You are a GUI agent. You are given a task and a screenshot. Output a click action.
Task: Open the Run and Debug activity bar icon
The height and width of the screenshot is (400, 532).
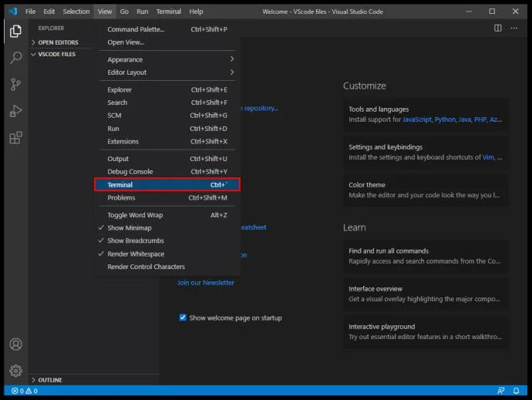click(15, 111)
